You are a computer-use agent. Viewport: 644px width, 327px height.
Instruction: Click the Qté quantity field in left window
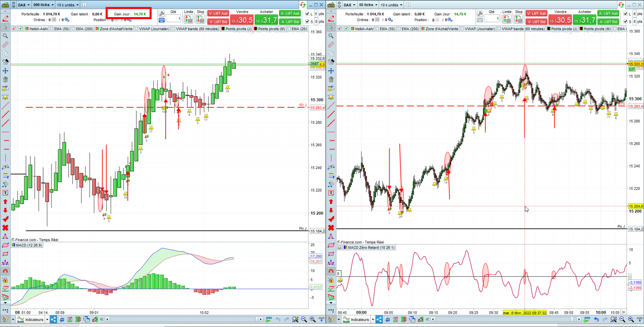(x=174, y=19)
